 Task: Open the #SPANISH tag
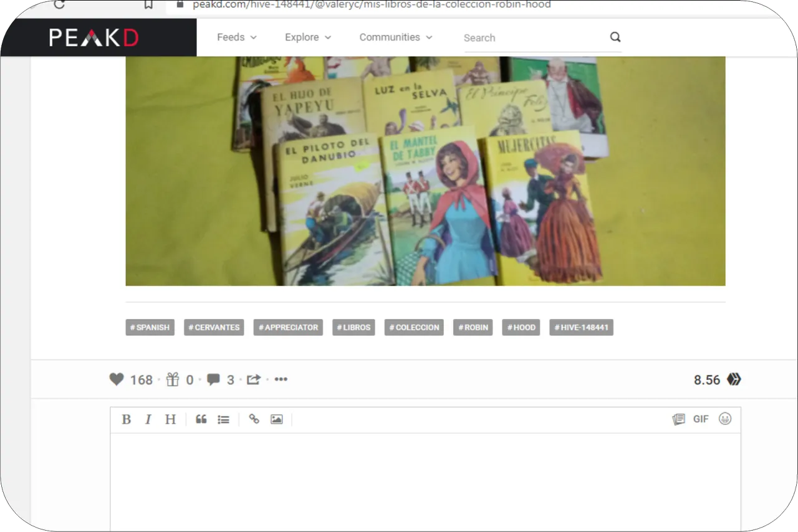point(150,327)
